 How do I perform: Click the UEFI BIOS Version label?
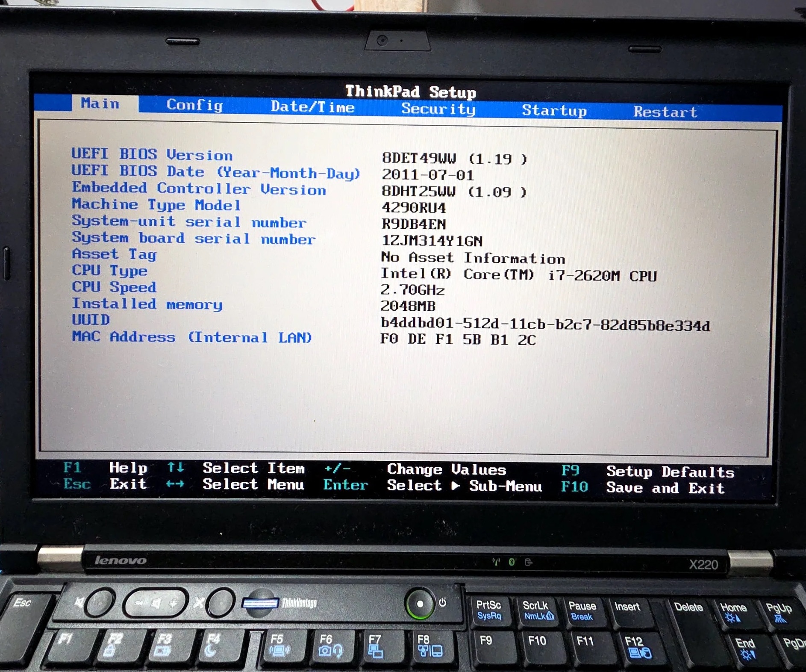point(152,154)
